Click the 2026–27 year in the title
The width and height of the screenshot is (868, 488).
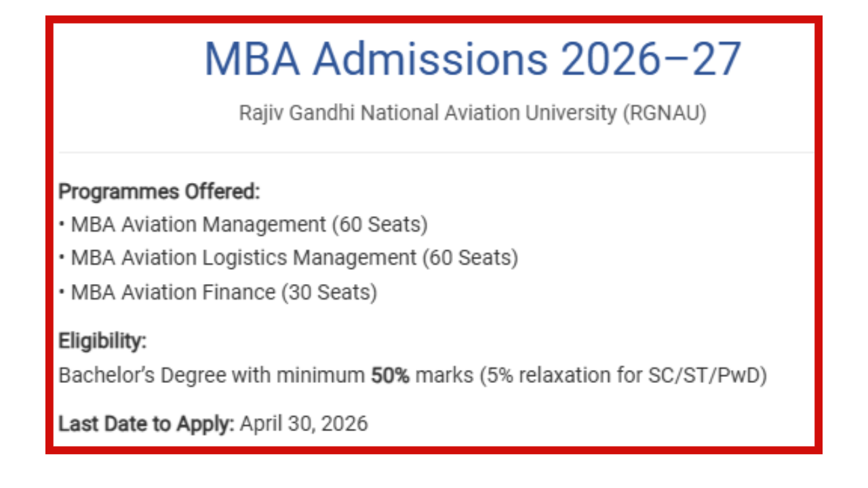(x=651, y=59)
